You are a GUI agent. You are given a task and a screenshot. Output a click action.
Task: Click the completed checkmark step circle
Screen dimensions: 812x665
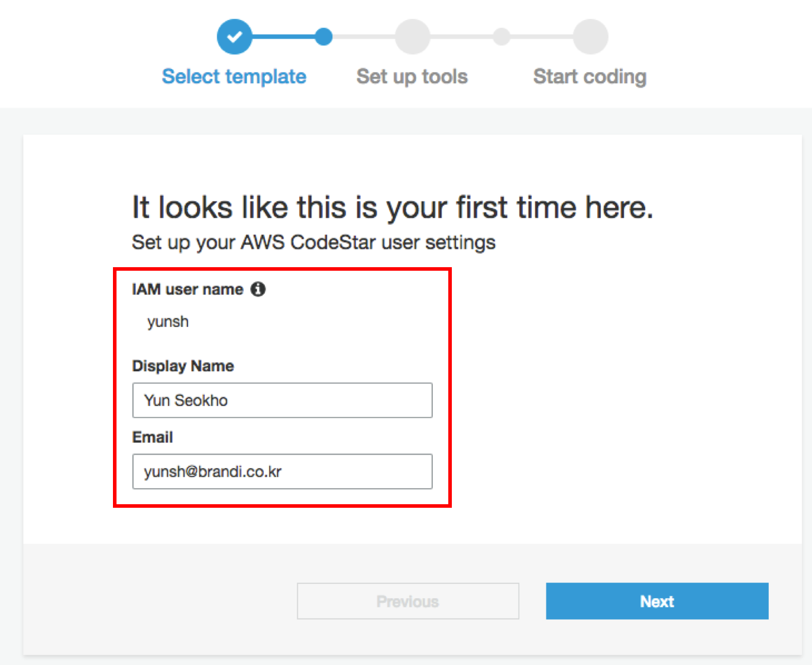click(x=234, y=37)
